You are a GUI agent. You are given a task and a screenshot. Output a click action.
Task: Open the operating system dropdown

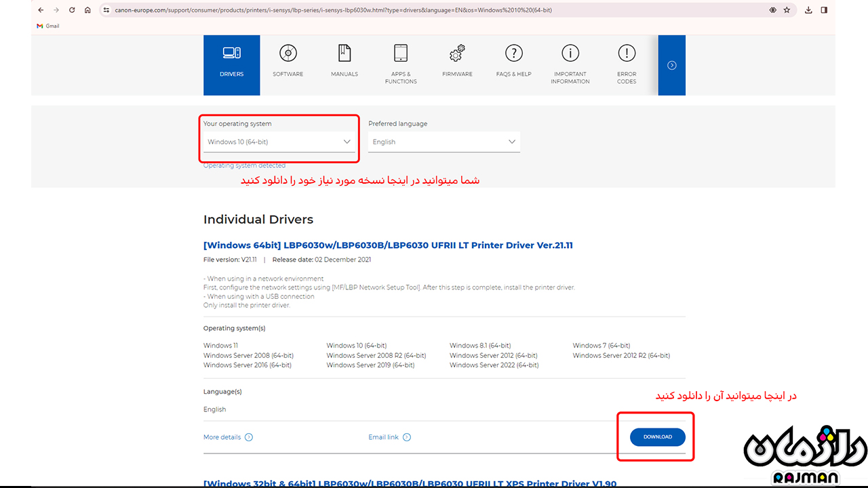279,142
